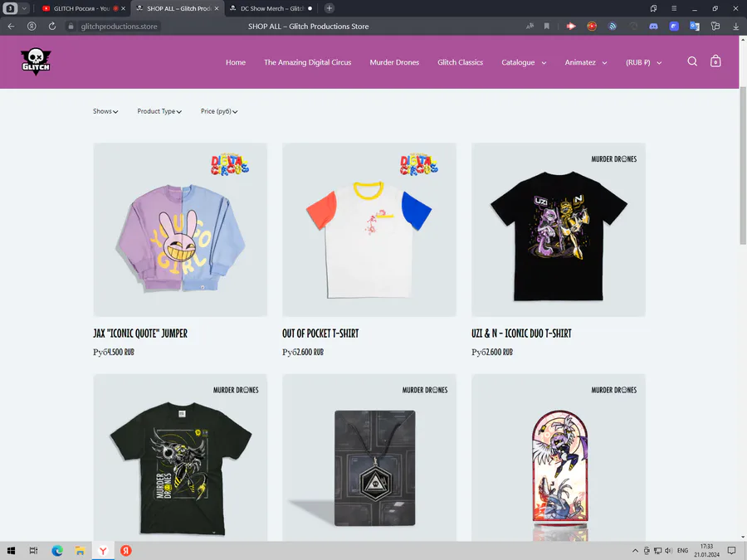Go to the Home page
Image resolution: width=747 pixels, height=560 pixels.
pyautogui.click(x=236, y=62)
